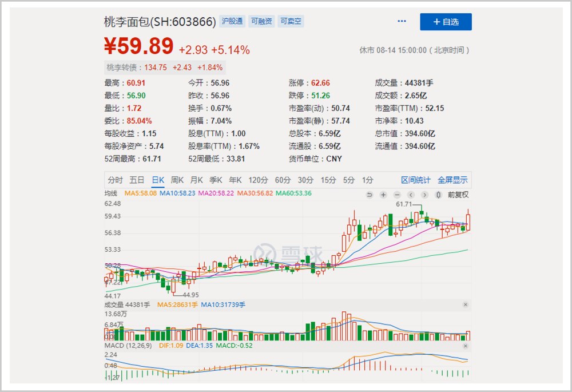Switch to the 分时 chart tab

(x=116, y=180)
